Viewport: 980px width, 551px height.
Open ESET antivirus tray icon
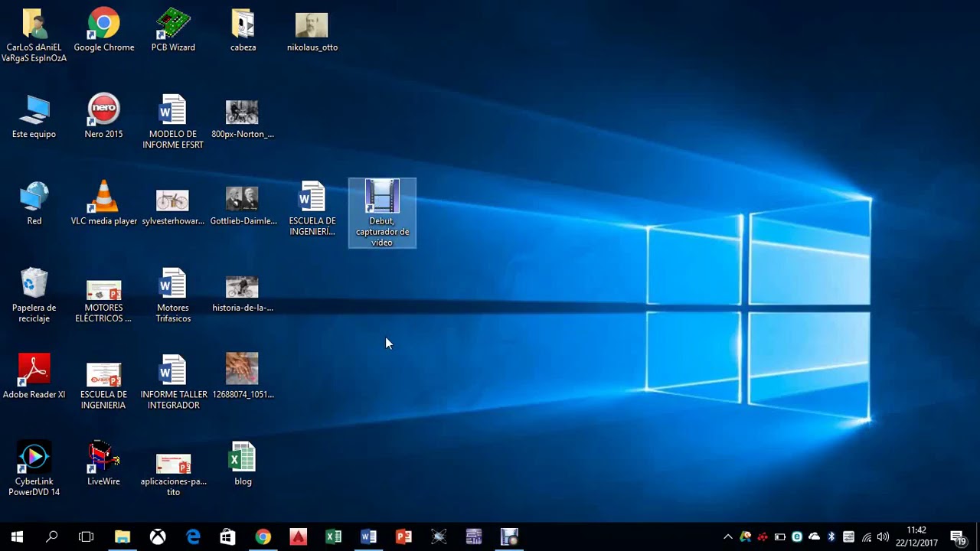797,537
